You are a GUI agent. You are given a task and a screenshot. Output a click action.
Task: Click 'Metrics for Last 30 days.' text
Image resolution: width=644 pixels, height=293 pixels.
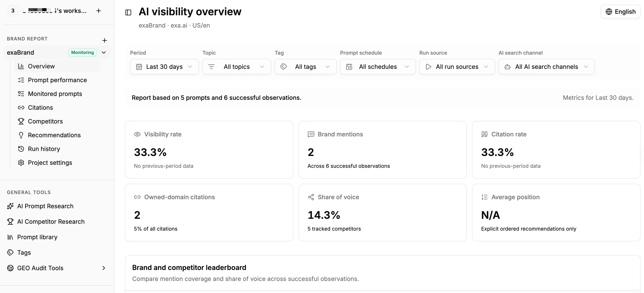pos(598,98)
